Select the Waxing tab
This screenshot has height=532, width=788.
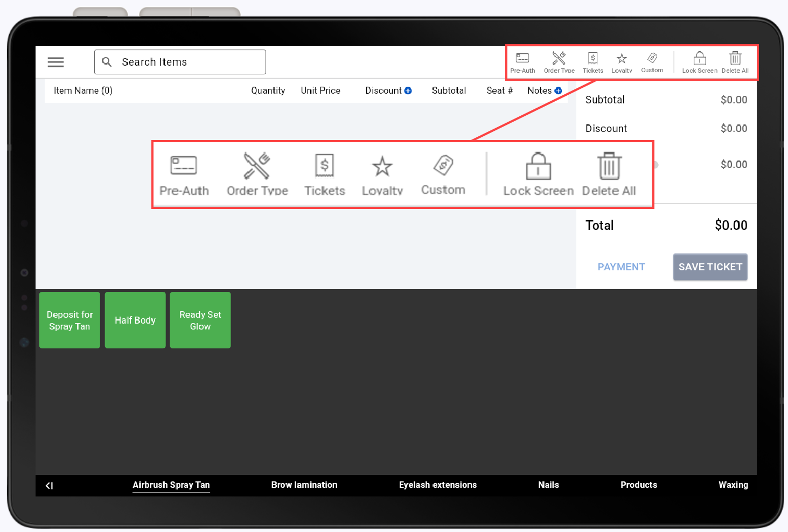[x=733, y=485]
